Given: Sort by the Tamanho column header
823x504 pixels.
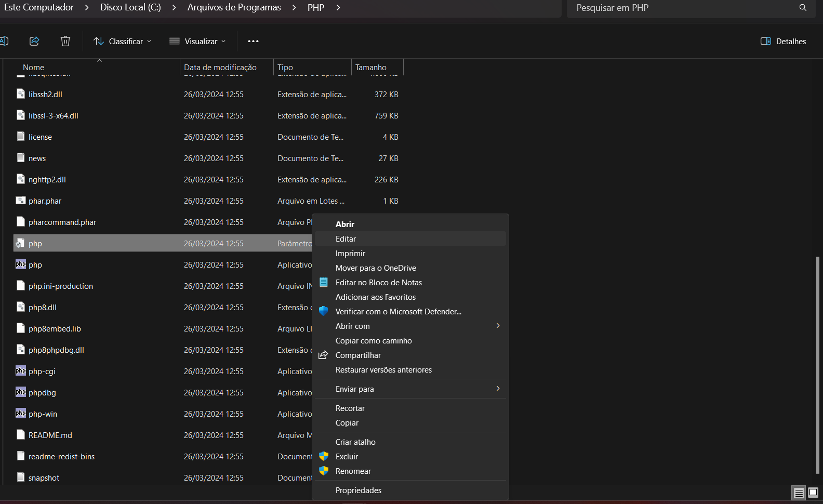Looking at the screenshot, I should [x=377, y=67].
